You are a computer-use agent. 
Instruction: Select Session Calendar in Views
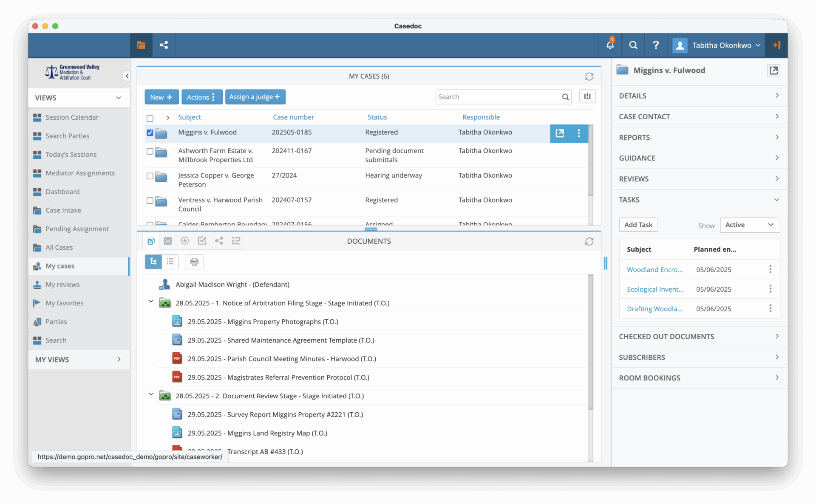[x=72, y=117]
